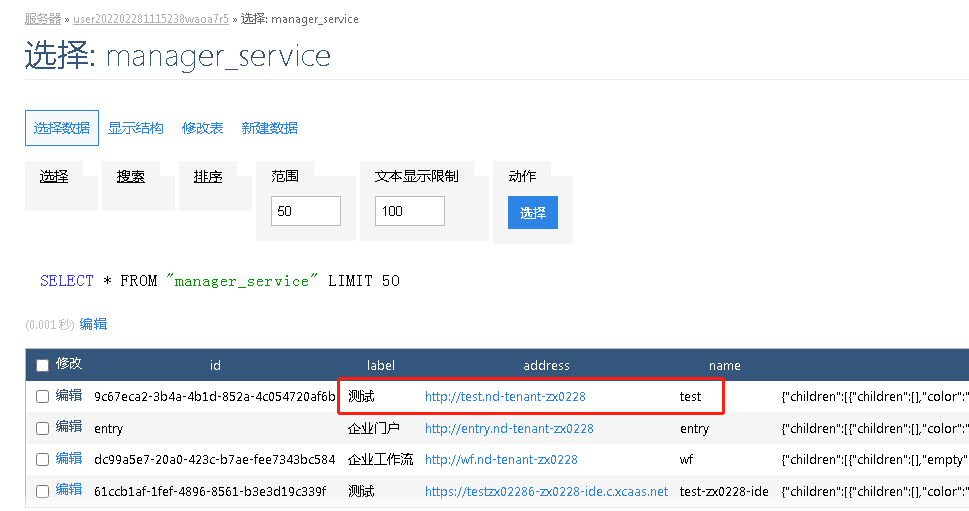Screen dimensions: 969x511
Task: Toggle the select-all checkbox in table header
Action: tap(42, 365)
